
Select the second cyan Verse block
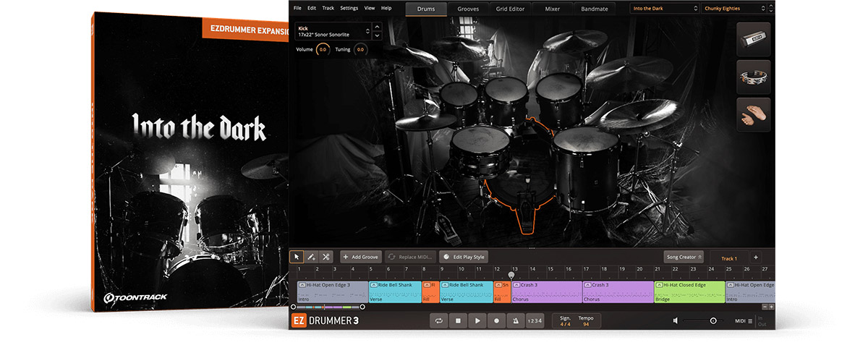[466, 292]
